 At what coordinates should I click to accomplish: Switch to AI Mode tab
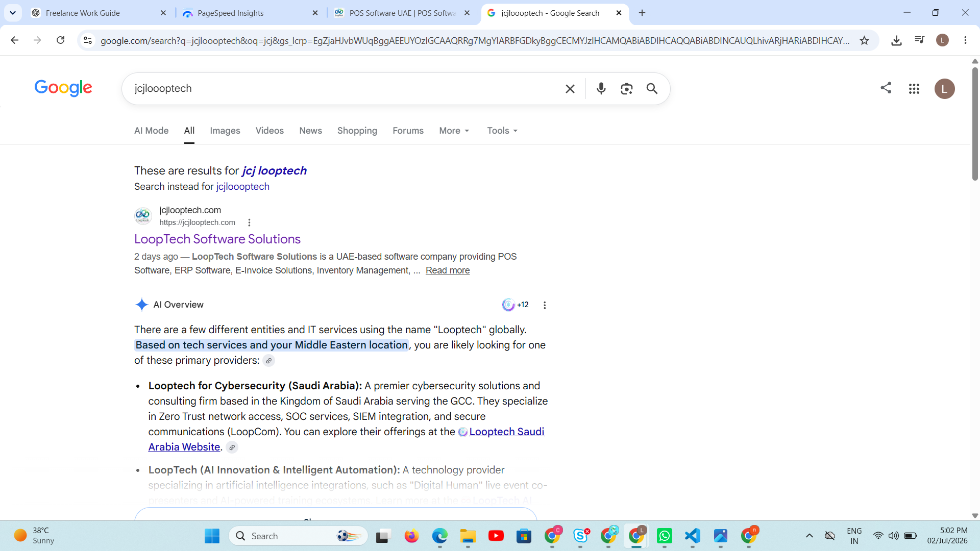pos(151,131)
